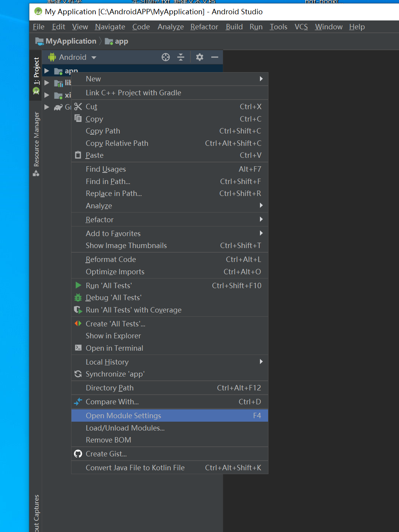The width and height of the screenshot is (399, 532).
Task: Choose Show Image Thumbnails
Action: (170, 245)
